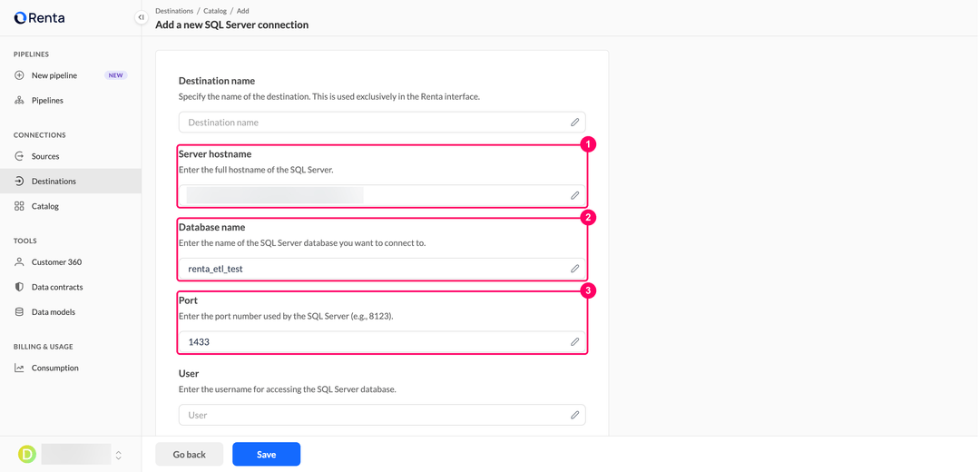
Task: Open Customer 360 tool
Action: (71, 262)
